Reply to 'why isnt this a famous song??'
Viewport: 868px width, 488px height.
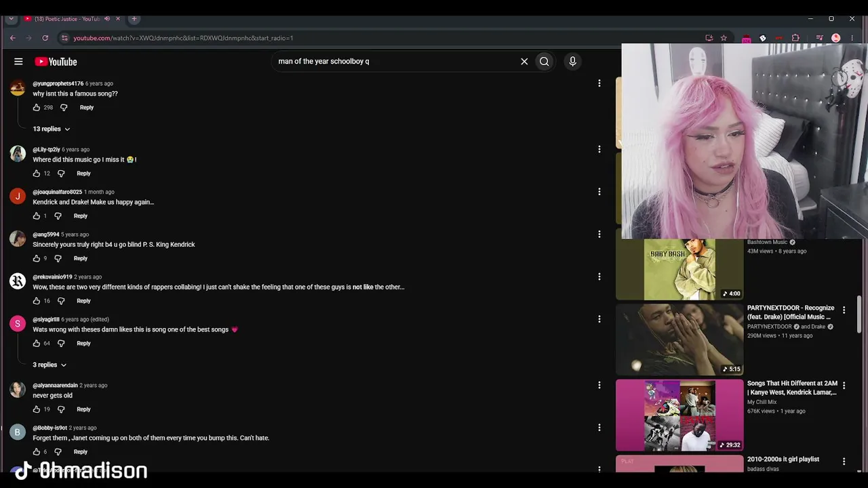coord(87,107)
